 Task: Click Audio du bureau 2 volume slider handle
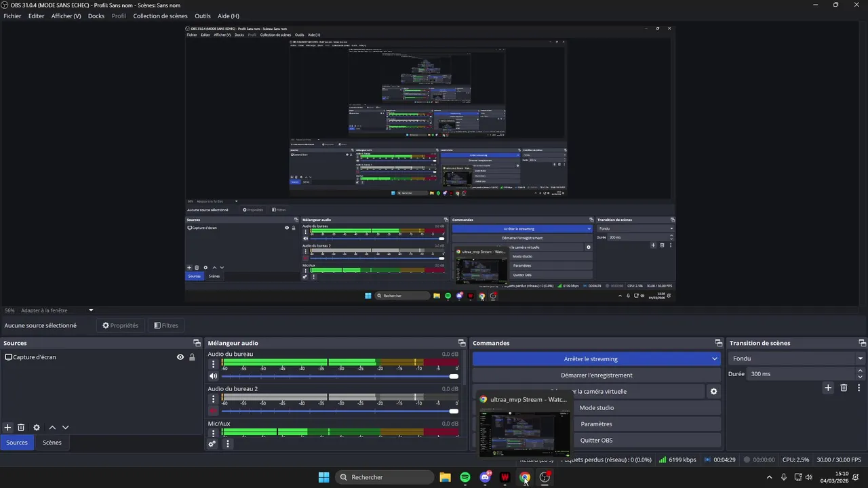(x=454, y=411)
